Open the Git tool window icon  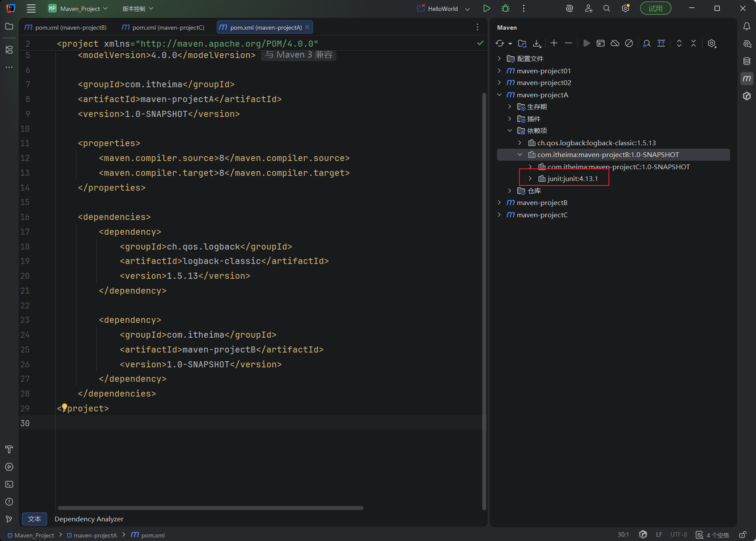9,519
